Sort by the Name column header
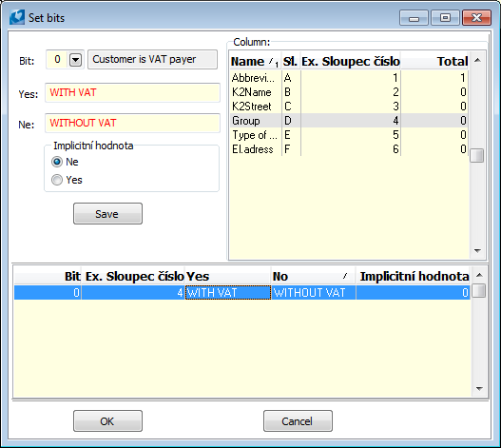Screen dimensions: 501x448 point(256,61)
